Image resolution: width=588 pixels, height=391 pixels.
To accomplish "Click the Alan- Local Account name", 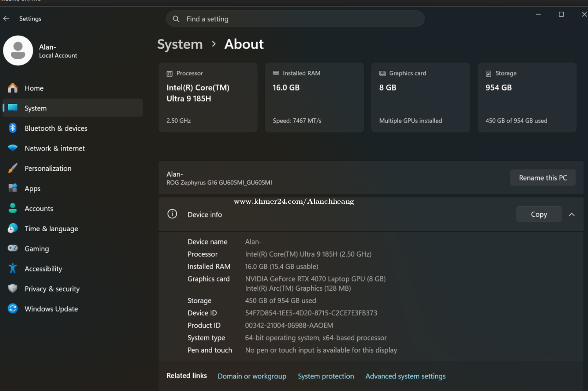I will (x=58, y=51).
